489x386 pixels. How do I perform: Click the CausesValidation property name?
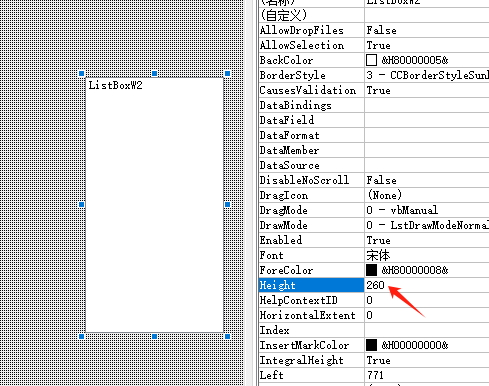click(x=308, y=90)
